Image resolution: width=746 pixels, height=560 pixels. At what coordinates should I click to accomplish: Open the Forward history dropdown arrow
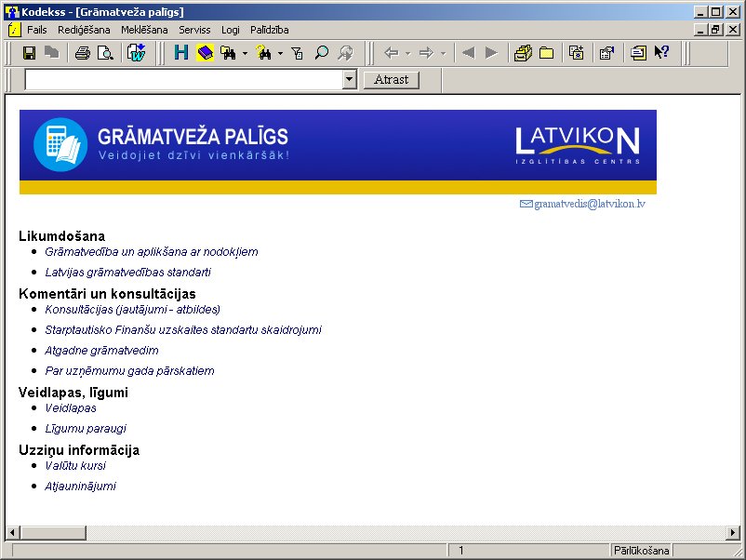click(444, 53)
